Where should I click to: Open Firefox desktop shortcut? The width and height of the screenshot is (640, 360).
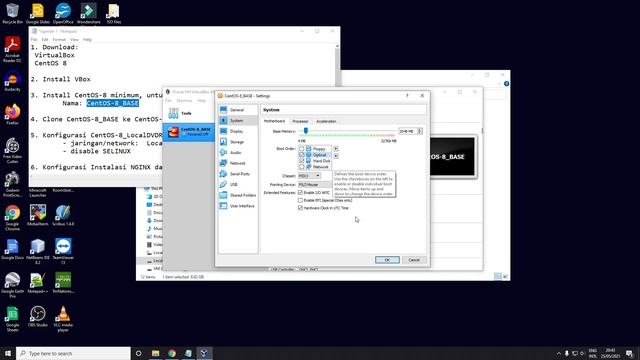(x=12, y=114)
